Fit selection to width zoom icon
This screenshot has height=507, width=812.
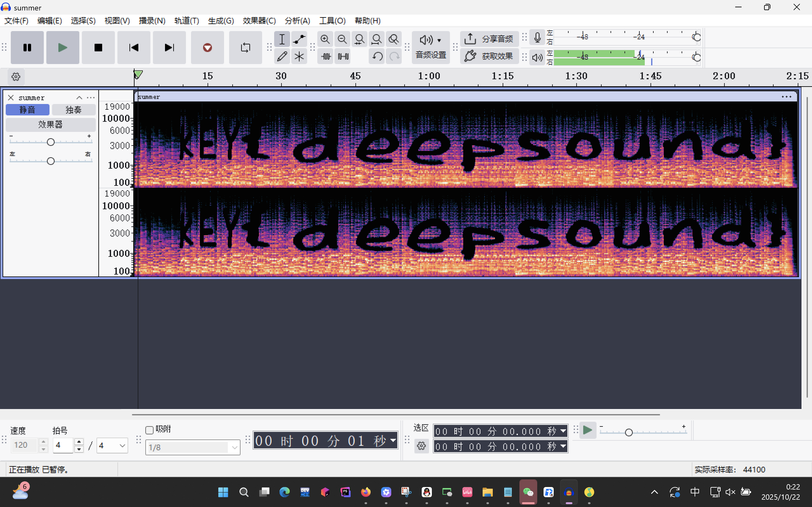(360, 39)
